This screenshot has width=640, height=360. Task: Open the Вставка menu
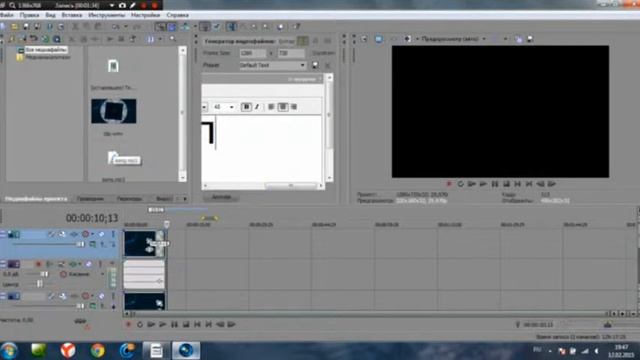pos(72,15)
